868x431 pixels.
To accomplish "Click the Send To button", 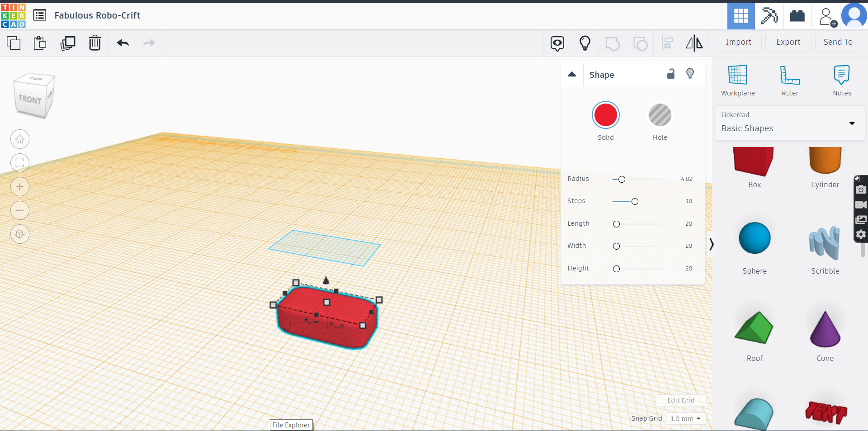I will pos(838,43).
